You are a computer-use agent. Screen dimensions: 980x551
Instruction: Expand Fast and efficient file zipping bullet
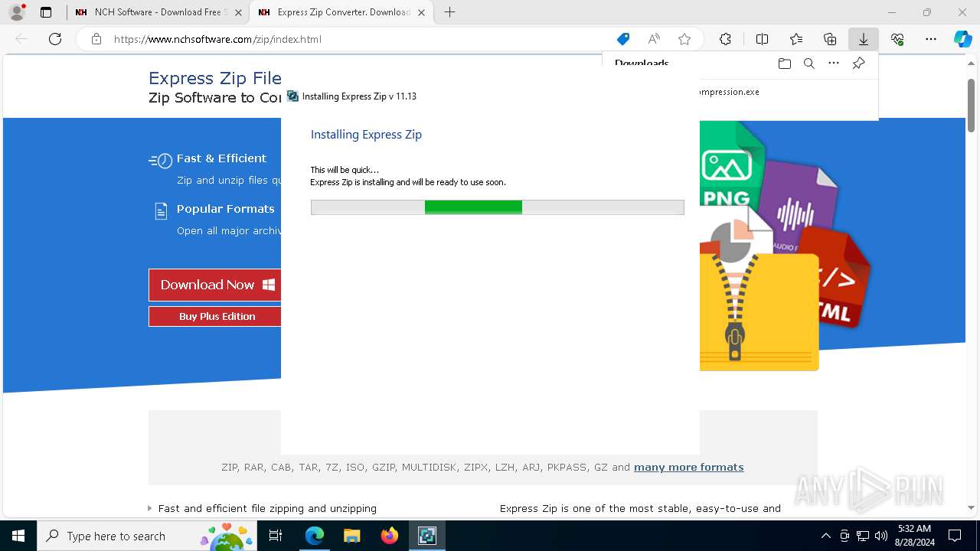pyautogui.click(x=149, y=508)
